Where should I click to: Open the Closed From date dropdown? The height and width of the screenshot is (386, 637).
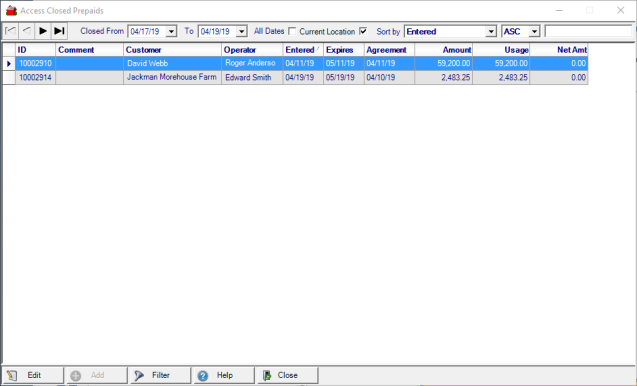[x=171, y=31]
